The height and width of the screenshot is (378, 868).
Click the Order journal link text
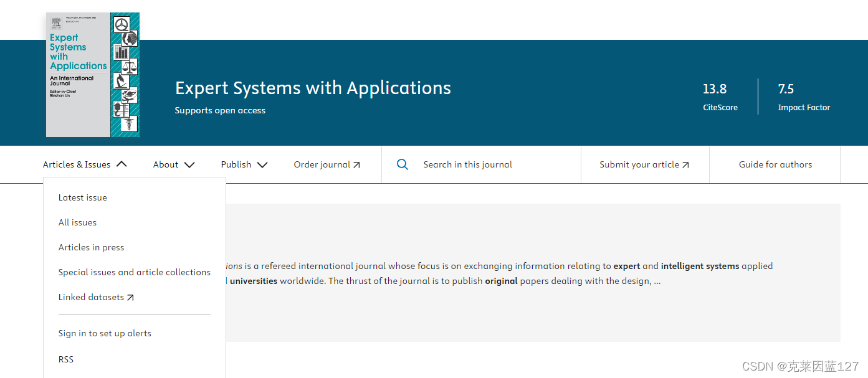[x=322, y=164]
